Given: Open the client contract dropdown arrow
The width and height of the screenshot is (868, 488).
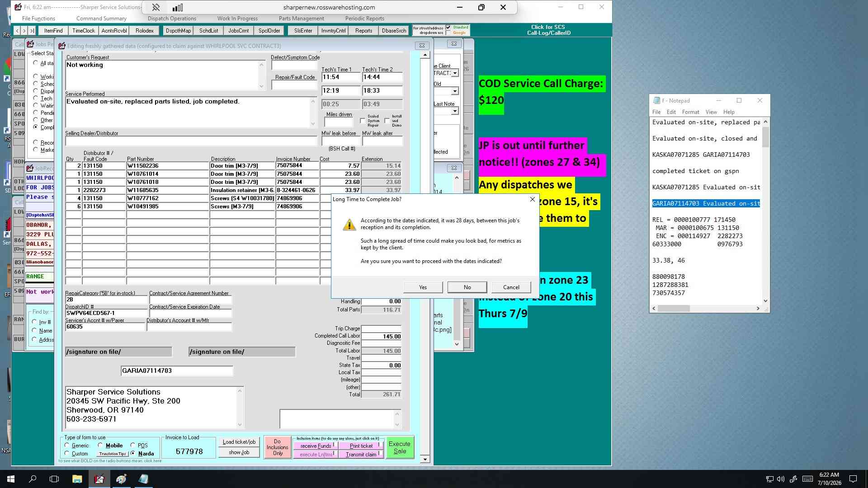Looking at the screenshot, I should [x=455, y=73].
